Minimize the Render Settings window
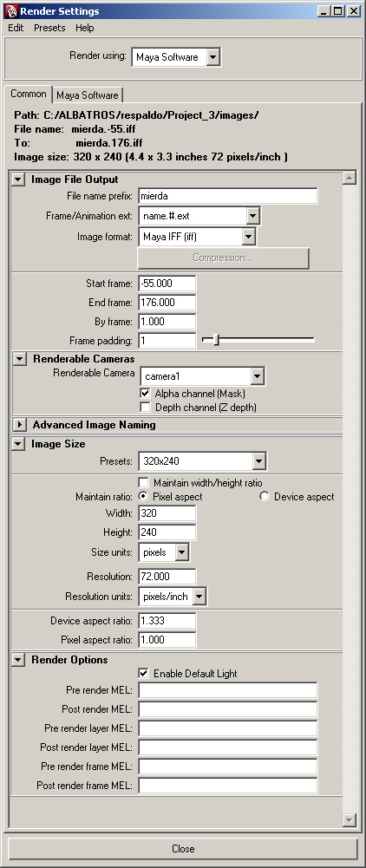The image size is (366, 868). [324, 11]
